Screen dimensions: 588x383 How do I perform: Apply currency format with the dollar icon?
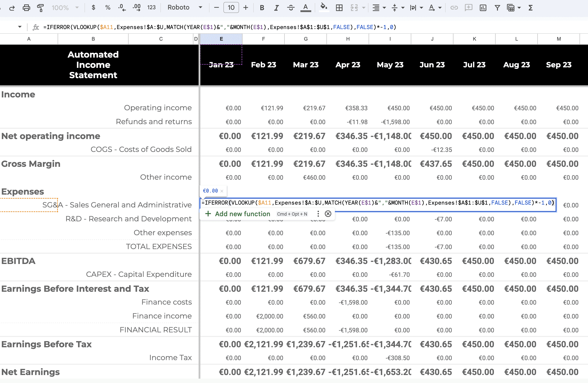click(93, 8)
